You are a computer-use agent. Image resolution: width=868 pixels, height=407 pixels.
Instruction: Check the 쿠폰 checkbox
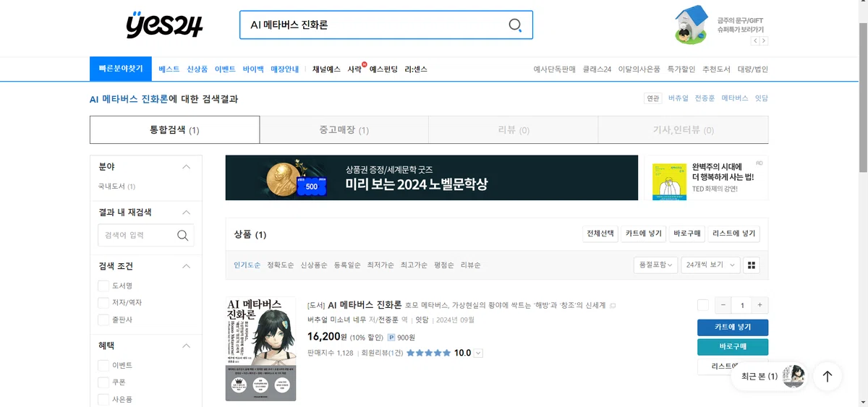point(103,382)
